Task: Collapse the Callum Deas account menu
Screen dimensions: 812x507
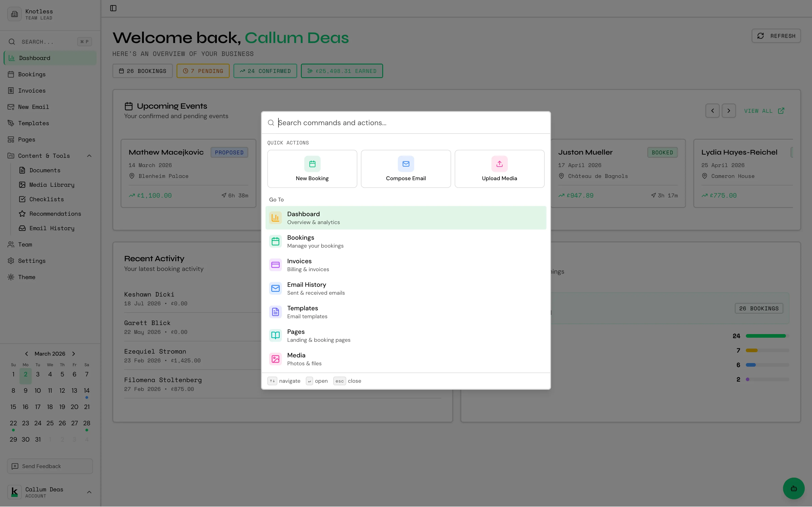Action: coord(89,492)
